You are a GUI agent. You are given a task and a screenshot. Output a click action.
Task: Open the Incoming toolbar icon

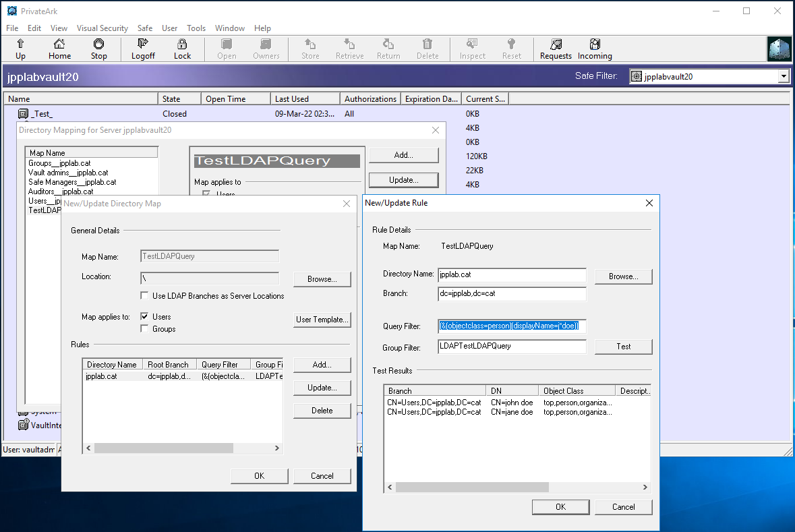tap(594, 48)
